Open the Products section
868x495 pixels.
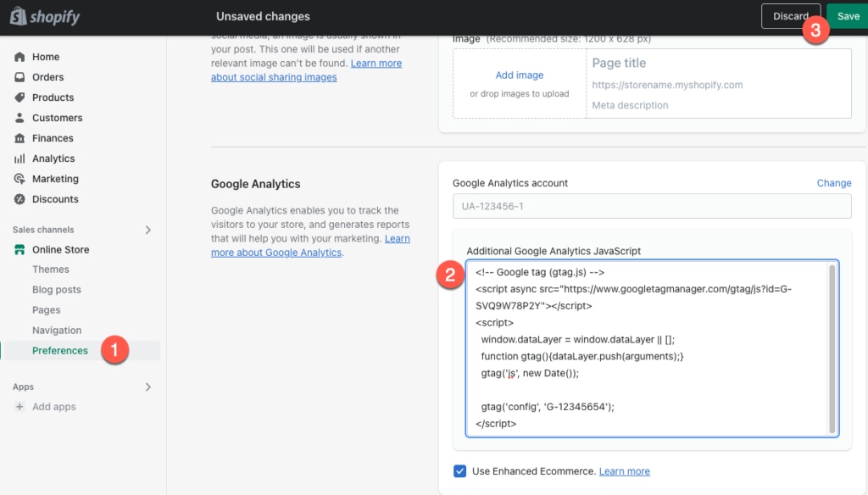pos(53,97)
